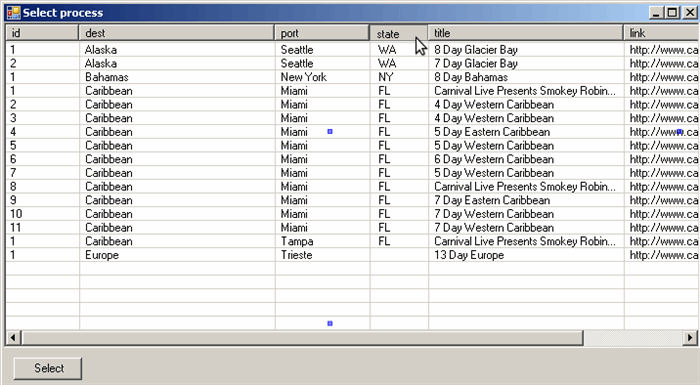Sort by the id column header
Image resolution: width=700 pixels, height=385 pixels.
point(42,33)
